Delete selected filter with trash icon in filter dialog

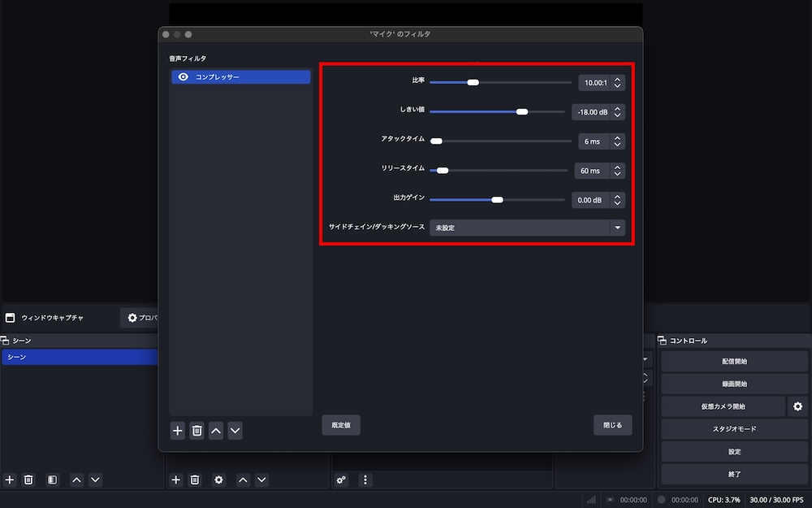(197, 430)
